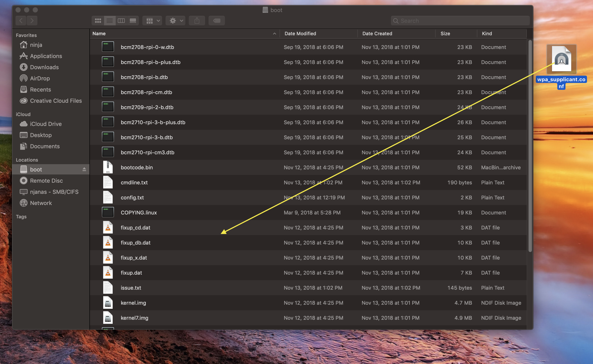The height and width of the screenshot is (364, 593).
Task: Select the cmdline.txt file
Action: pyautogui.click(x=134, y=182)
